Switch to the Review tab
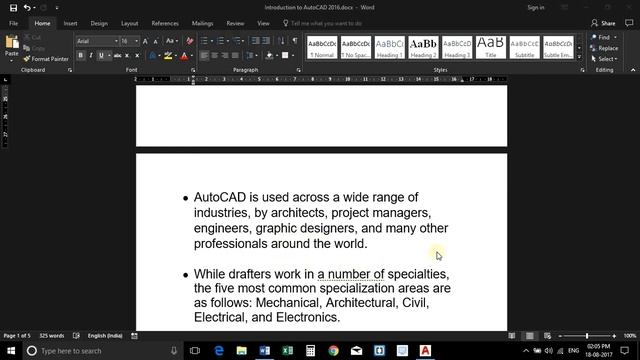640x360 pixels. point(235,24)
